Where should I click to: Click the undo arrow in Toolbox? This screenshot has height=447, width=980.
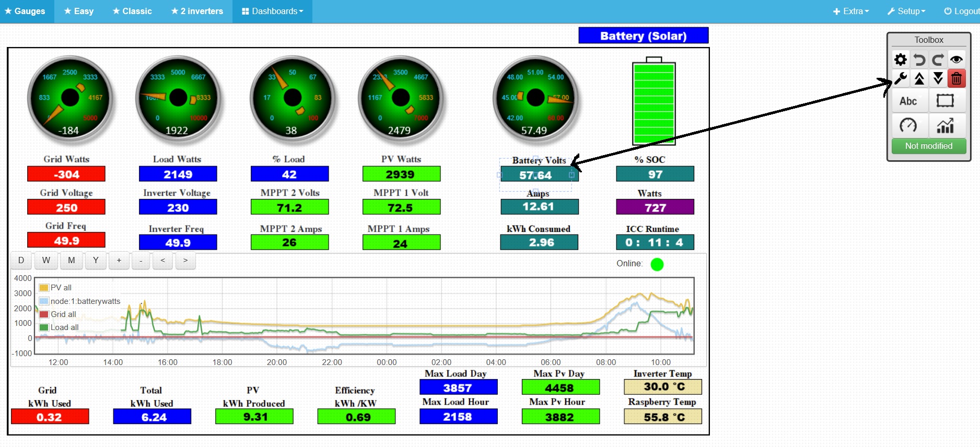(919, 60)
